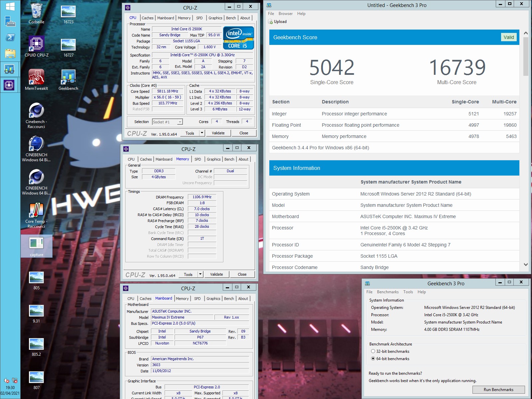
Task: Click the Windows Start button
Action: point(10,6)
